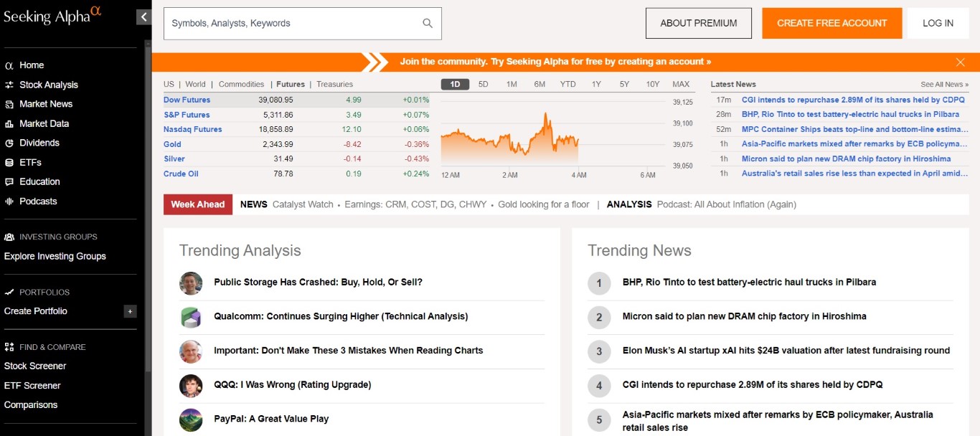This screenshot has width=980, height=436.
Task: Click Create Free Account button
Action: click(832, 23)
